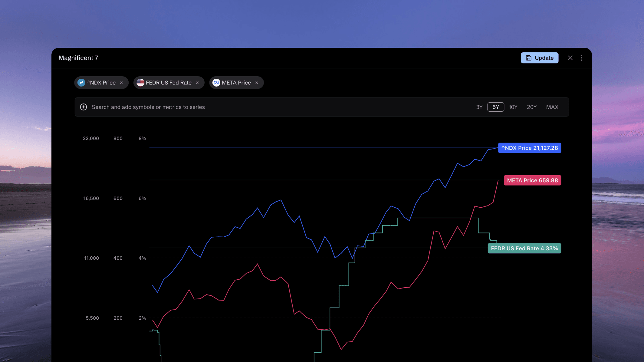Click the ^NDX chip logo icon

pos(81,83)
